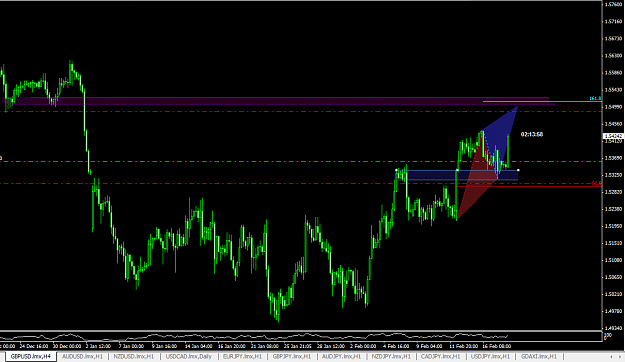Switch to the EURJPY.lmx,H1 tab
The image size is (625, 362).
pyautogui.click(x=242, y=356)
